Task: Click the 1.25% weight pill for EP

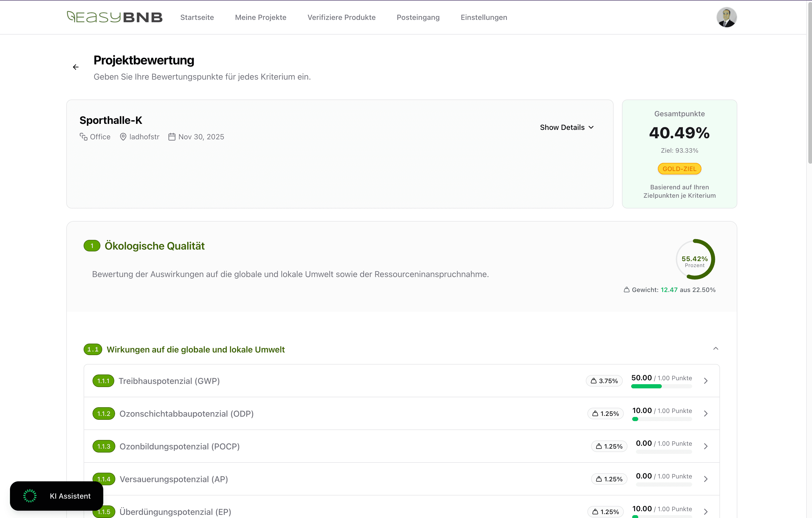Action: click(x=605, y=512)
